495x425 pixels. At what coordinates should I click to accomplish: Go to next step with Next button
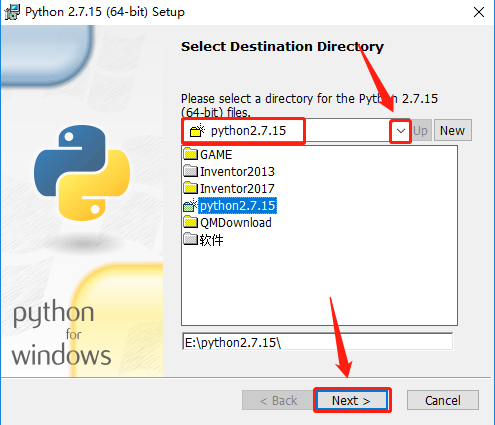(x=351, y=400)
